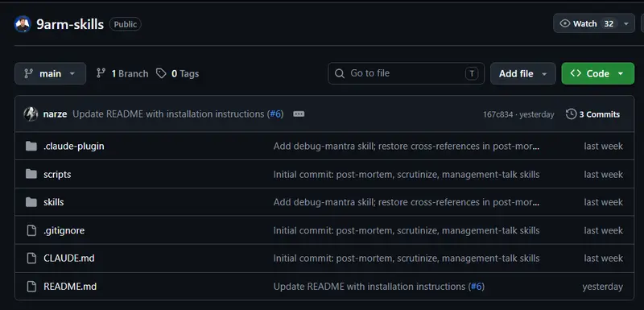This screenshot has width=644, height=310.
Task: Open the Watch dropdown arrow
Action: (626, 24)
